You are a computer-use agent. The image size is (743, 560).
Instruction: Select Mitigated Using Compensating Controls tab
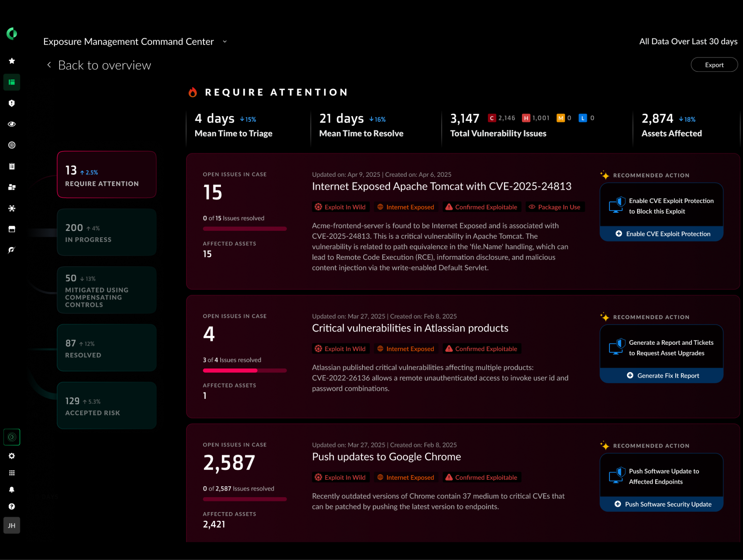click(x=107, y=290)
